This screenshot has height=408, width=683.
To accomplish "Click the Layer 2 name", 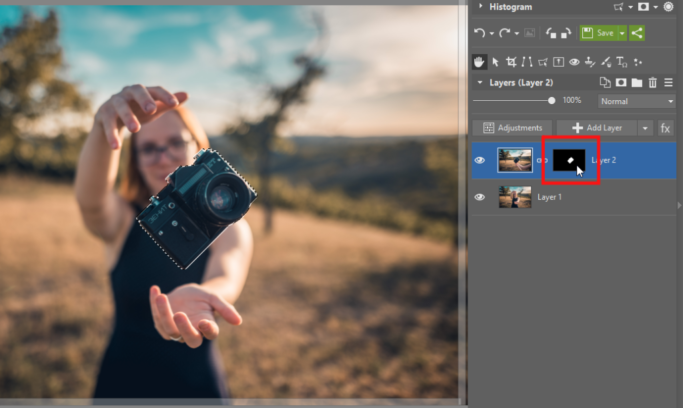I will [x=604, y=160].
